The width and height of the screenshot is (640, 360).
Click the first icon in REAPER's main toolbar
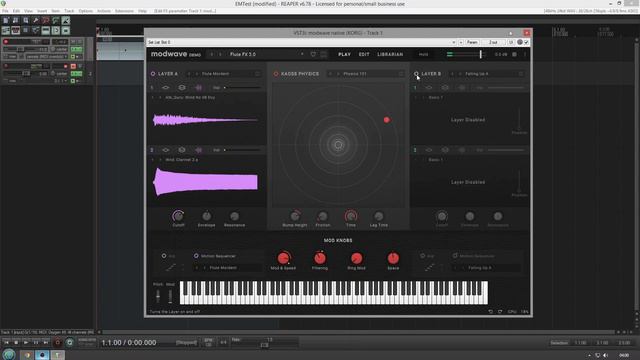coord(6,20)
